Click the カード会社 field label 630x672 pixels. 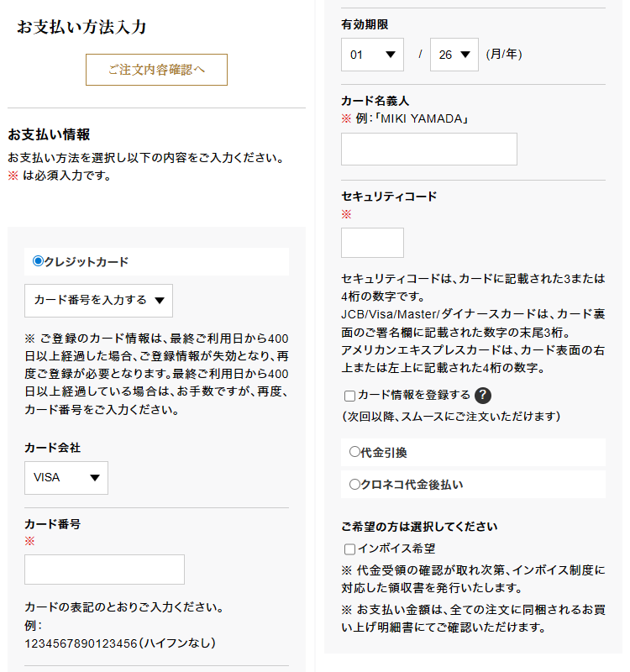pos(52,447)
